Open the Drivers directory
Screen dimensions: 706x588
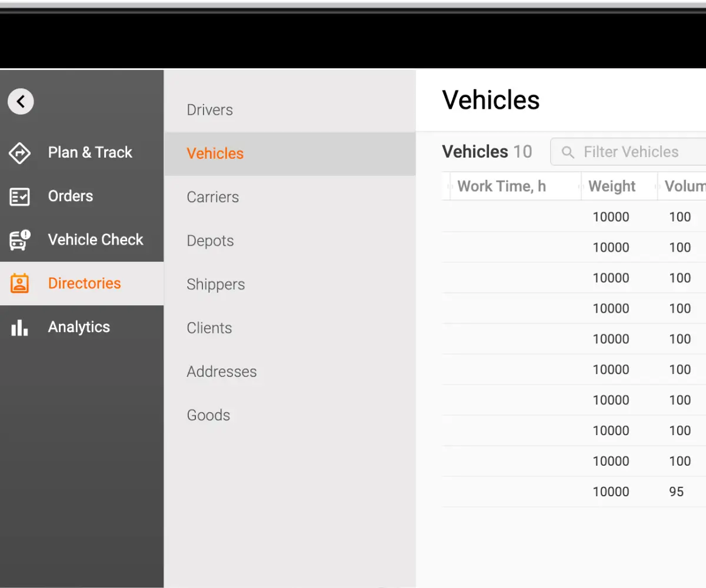pyautogui.click(x=290, y=110)
